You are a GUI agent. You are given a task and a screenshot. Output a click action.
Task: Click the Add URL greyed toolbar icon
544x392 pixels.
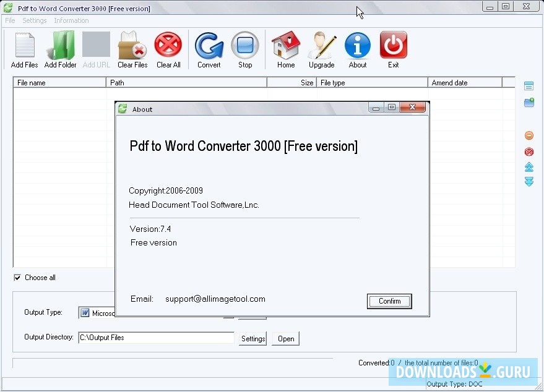(x=97, y=49)
